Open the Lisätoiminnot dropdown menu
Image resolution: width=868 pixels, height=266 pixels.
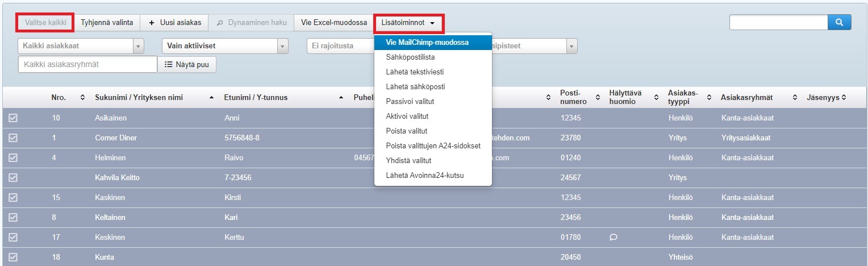pyautogui.click(x=408, y=23)
